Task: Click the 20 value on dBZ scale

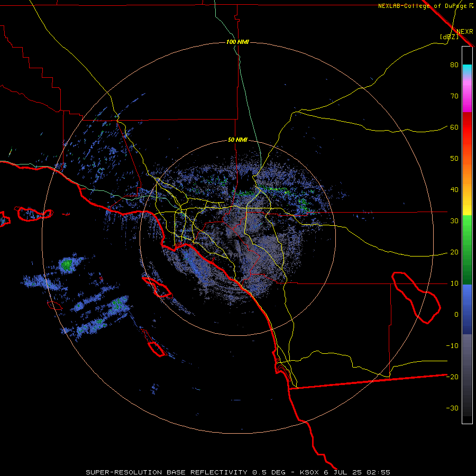Action: pos(454,252)
